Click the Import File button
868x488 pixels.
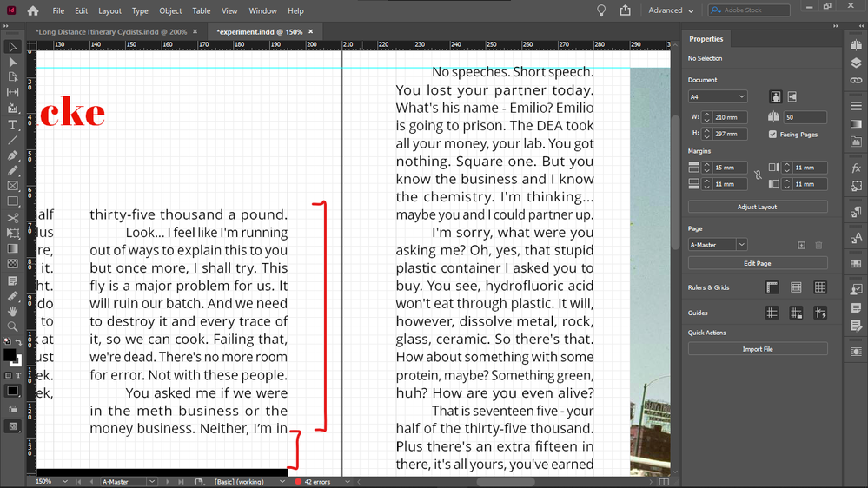(758, 349)
